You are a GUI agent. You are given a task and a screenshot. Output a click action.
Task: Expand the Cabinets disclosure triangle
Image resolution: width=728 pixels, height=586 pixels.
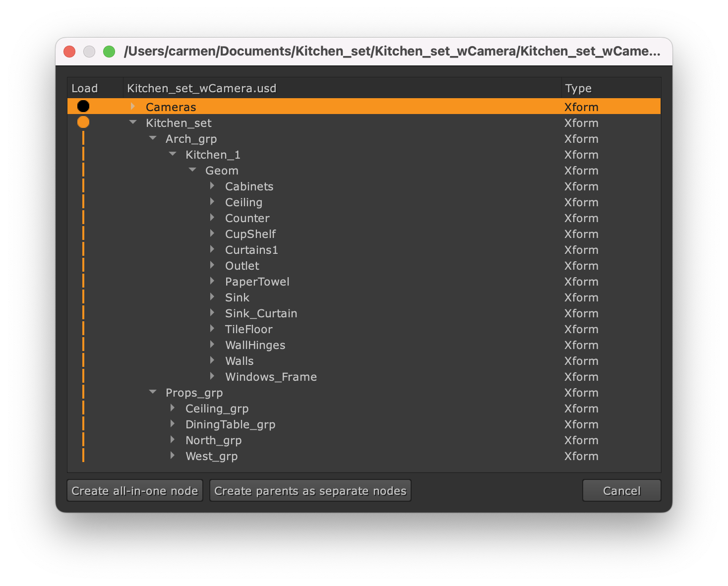point(212,186)
